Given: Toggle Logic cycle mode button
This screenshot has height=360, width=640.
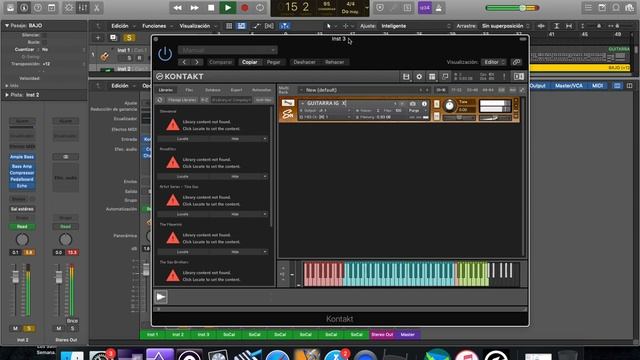Looking at the screenshot, I should [x=260, y=8].
